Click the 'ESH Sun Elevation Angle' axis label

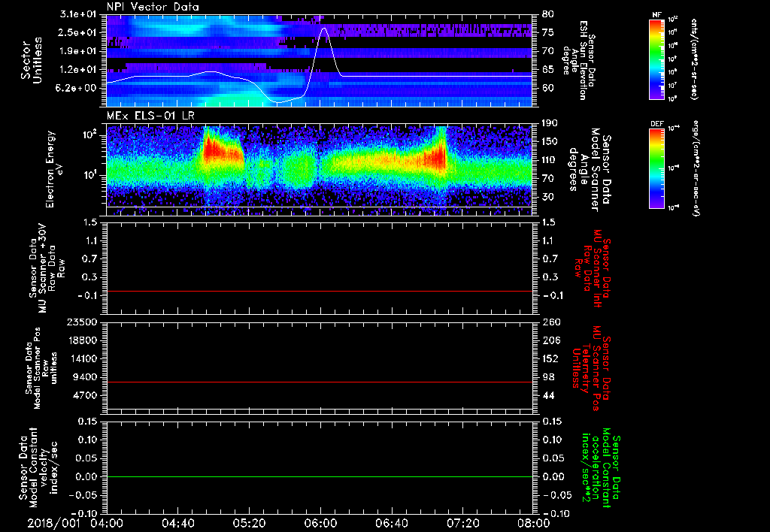pyautogui.click(x=579, y=60)
